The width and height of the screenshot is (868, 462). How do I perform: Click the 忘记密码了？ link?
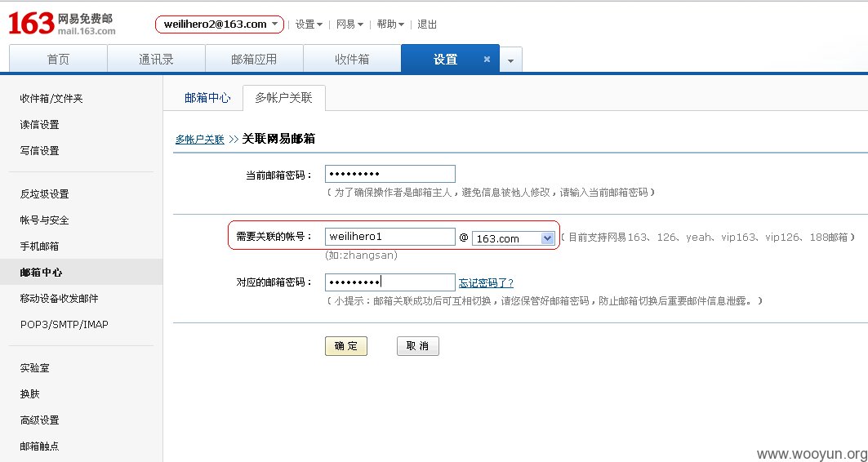click(486, 282)
